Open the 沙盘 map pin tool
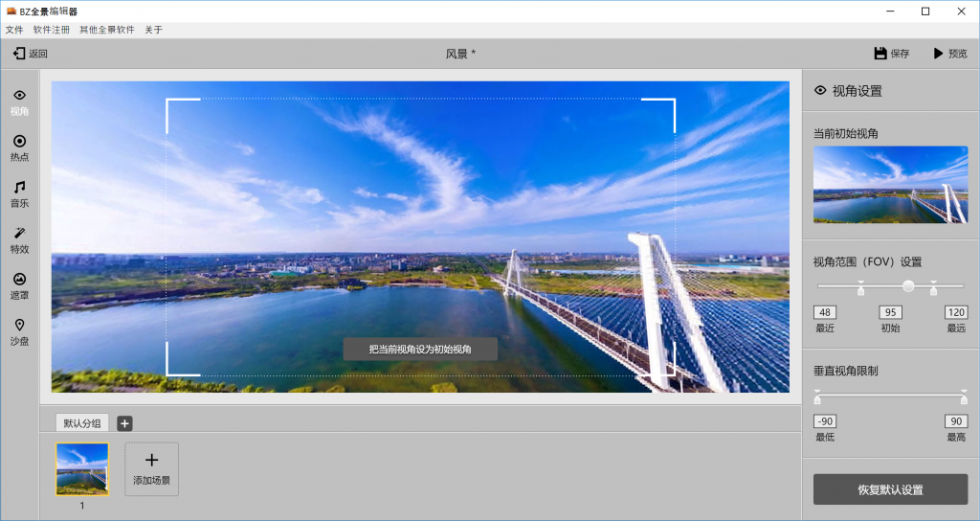The height and width of the screenshot is (521, 980). (x=19, y=326)
